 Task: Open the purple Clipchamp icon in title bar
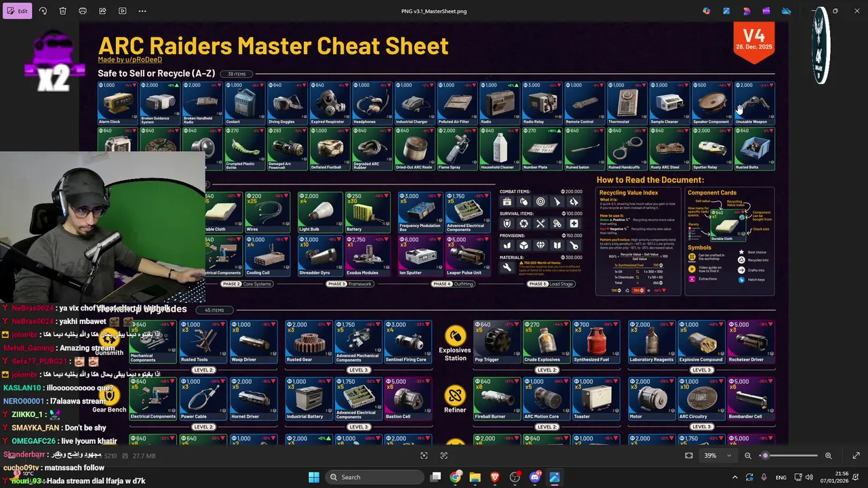pos(766,11)
